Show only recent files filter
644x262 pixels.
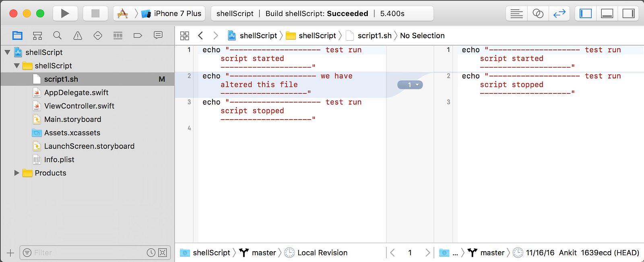click(x=151, y=253)
